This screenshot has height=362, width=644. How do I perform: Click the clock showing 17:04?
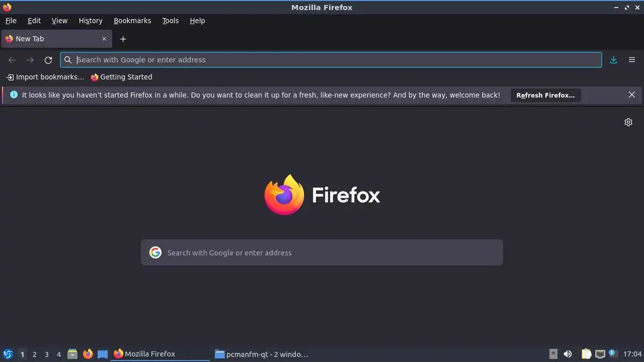click(x=632, y=354)
